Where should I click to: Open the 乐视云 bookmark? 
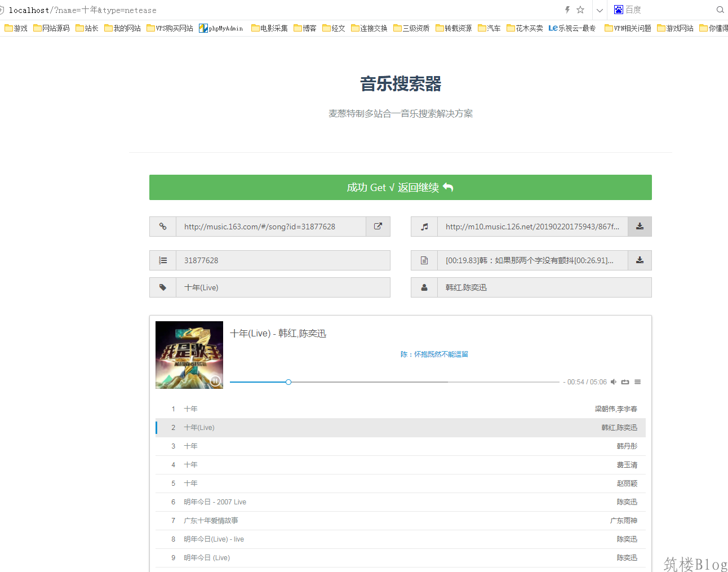[x=572, y=28]
